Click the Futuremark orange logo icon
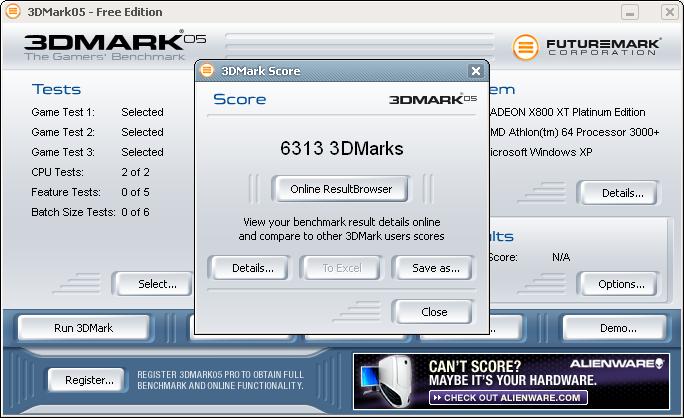 click(x=525, y=47)
